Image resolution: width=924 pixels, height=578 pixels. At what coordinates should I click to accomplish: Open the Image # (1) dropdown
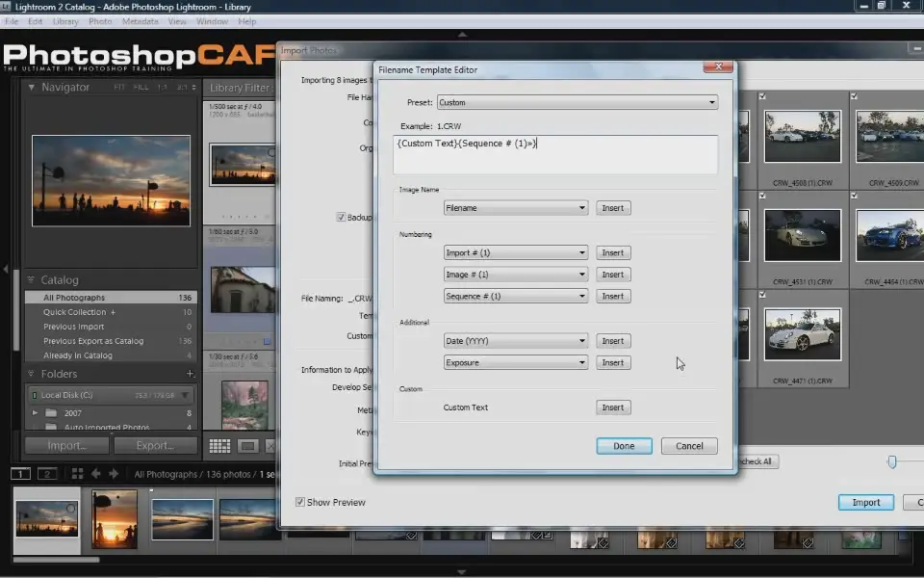pyautogui.click(x=516, y=275)
